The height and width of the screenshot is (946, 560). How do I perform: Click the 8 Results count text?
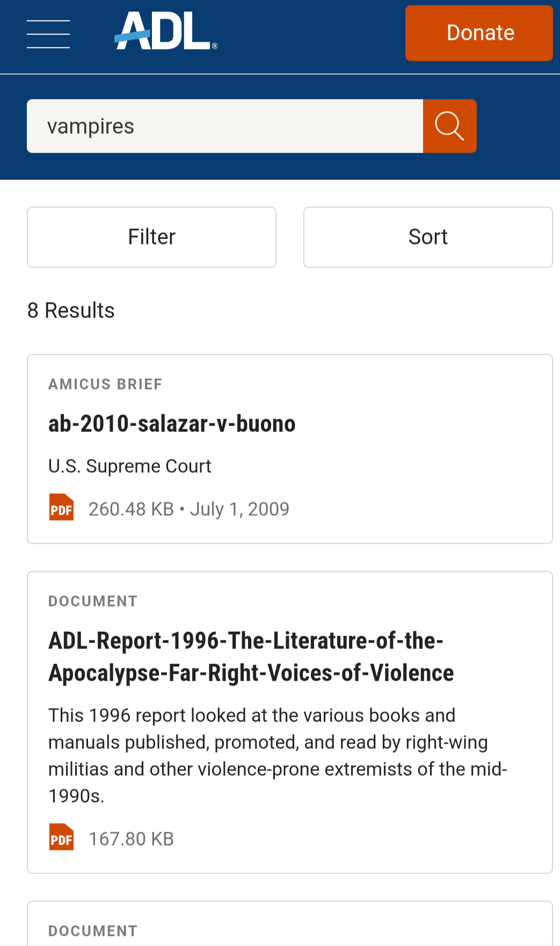click(x=71, y=310)
